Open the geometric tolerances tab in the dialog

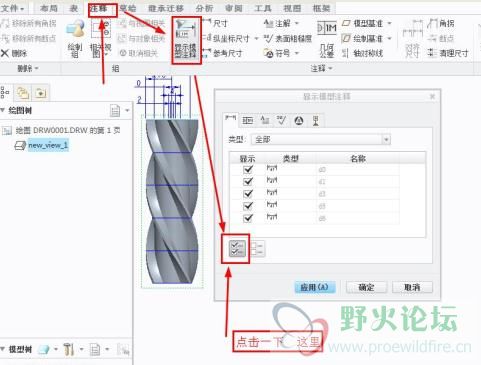[x=248, y=120]
